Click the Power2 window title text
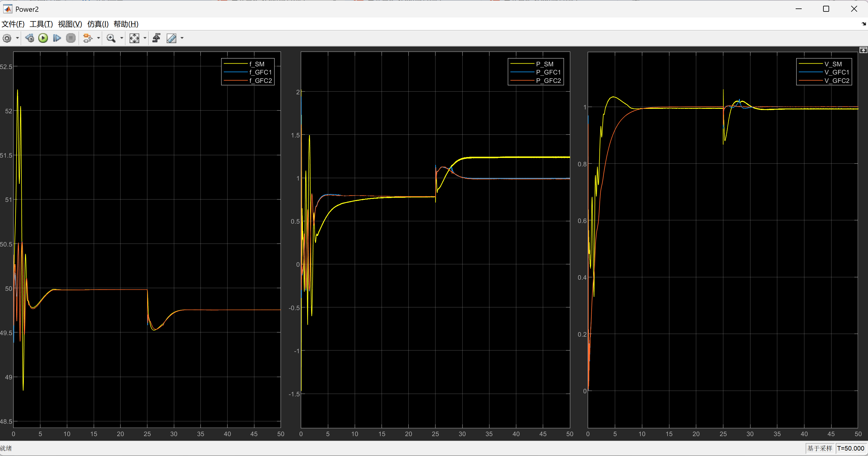868x456 pixels. coord(27,9)
